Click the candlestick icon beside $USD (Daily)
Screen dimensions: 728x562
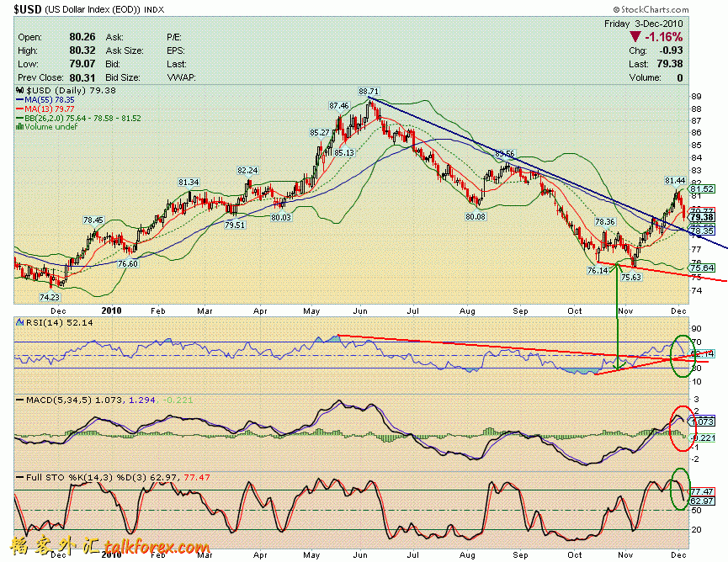[x=19, y=91]
